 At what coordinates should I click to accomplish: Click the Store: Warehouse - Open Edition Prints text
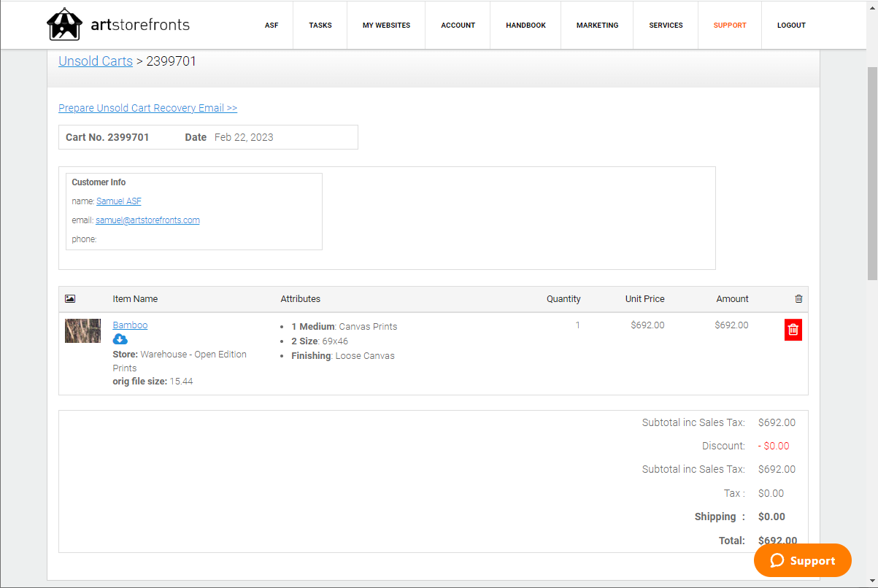point(180,361)
